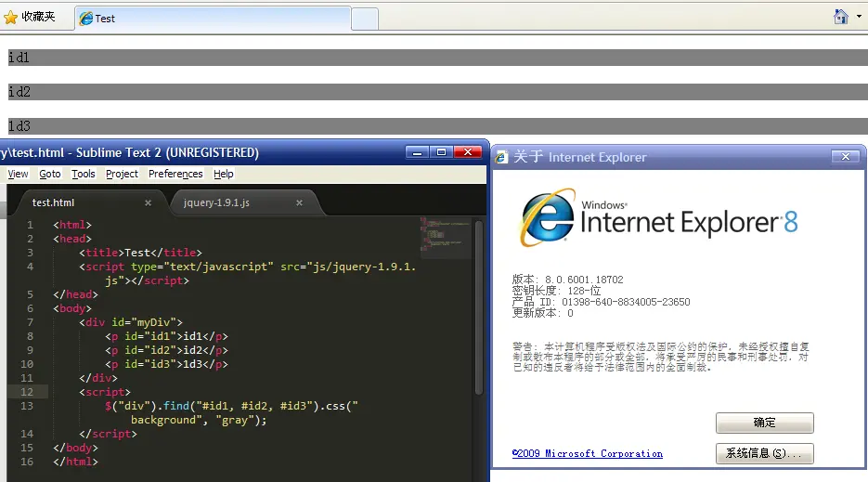Select the Test browser tab
The width and height of the screenshot is (868, 482).
[x=213, y=19]
